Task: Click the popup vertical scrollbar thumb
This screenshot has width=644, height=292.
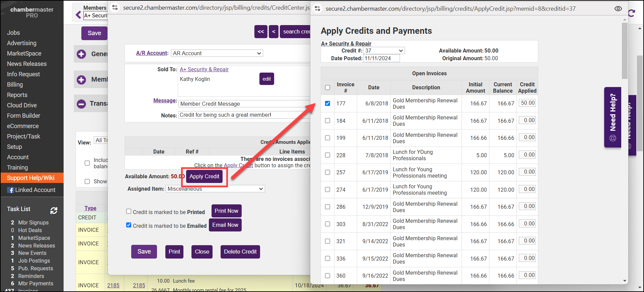Action: 625,50
